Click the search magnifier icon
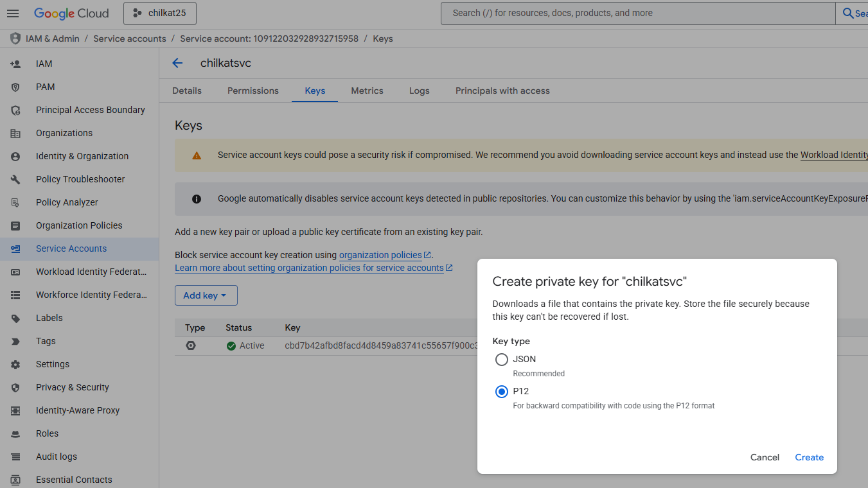 [848, 13]
